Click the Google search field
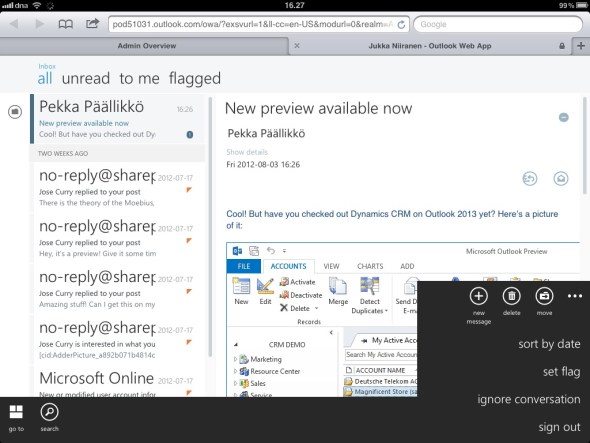Screen dimensions: 590x443 [x=498, y=24]
